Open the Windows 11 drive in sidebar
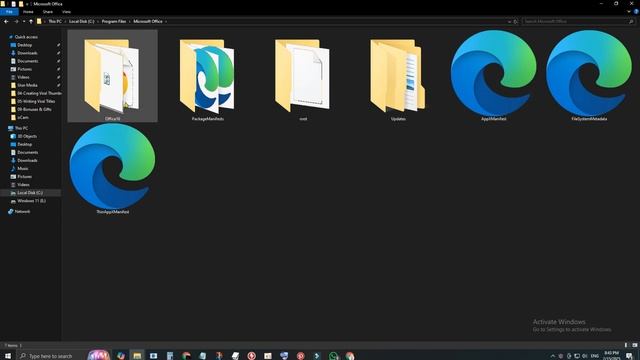 pos(31,201)
